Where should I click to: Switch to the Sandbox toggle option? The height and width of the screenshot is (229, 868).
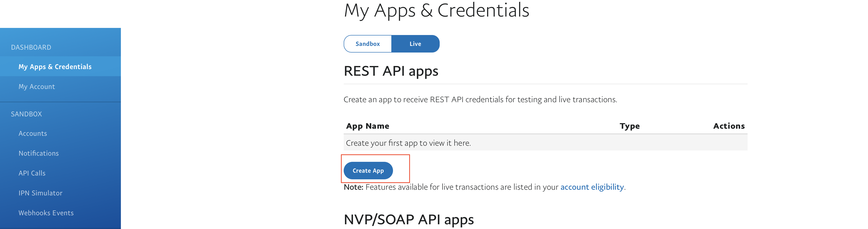[368, 44]
